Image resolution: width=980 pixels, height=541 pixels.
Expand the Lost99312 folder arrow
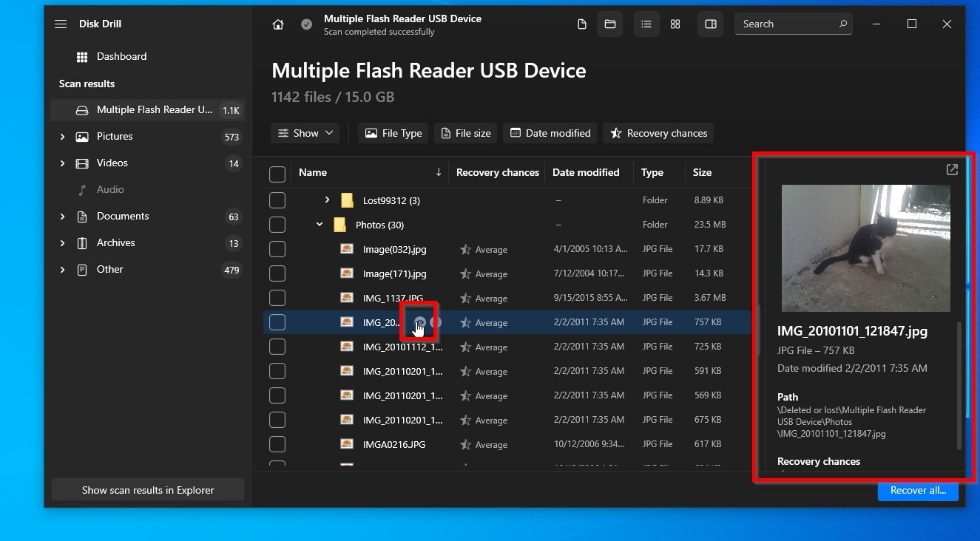pos(327,200)
